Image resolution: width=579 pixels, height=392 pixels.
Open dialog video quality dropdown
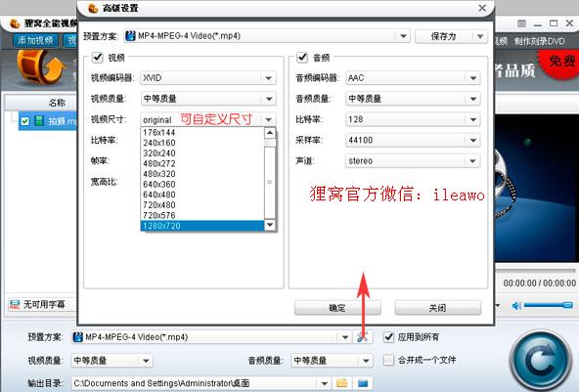point(268,99)
